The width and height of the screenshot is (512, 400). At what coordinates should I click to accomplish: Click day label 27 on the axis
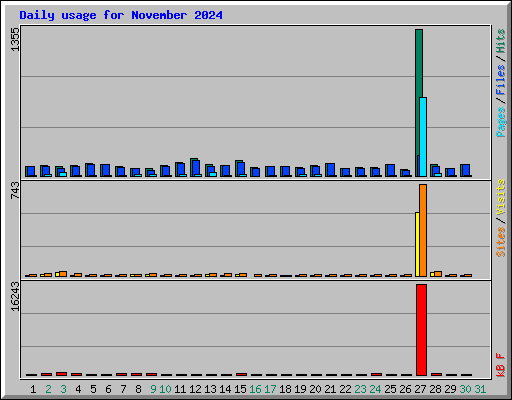[x=420, y=389]
